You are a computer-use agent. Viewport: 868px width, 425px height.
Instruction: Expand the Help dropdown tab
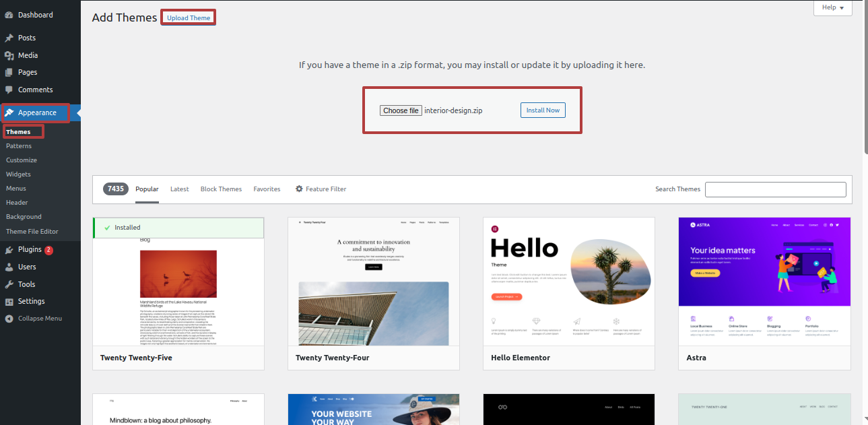(x=833, y=7)
